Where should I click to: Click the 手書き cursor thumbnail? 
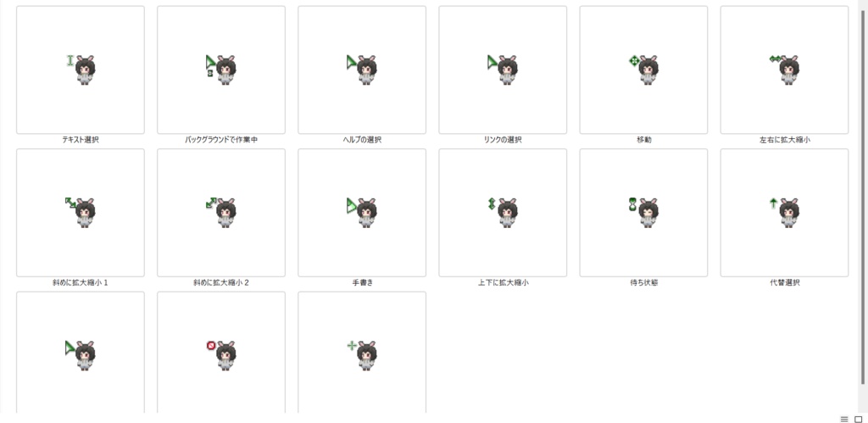(362, 213)
